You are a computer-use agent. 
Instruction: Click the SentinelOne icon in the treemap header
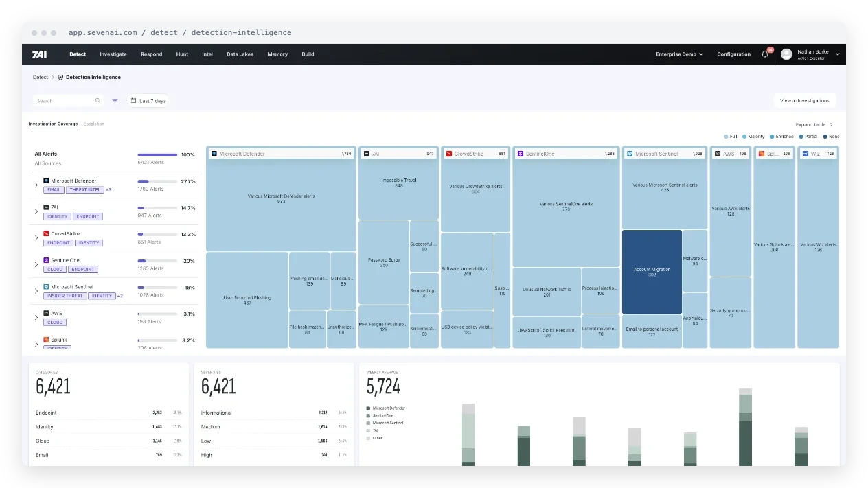[x=521, y=154]
